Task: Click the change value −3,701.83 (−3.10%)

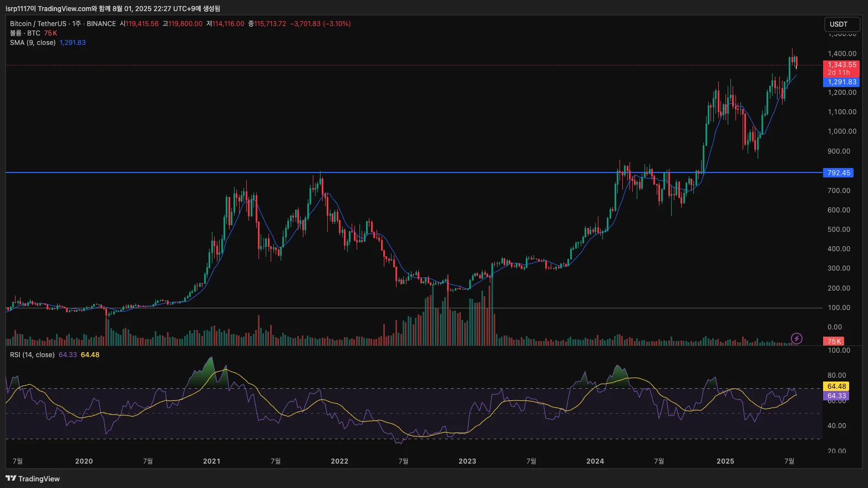Action: pyautogui.click(x=321, y=24)
